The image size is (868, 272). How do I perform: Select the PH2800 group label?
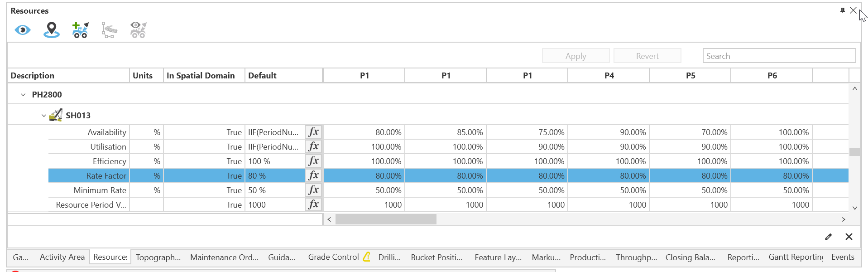[x=47, y=95]
